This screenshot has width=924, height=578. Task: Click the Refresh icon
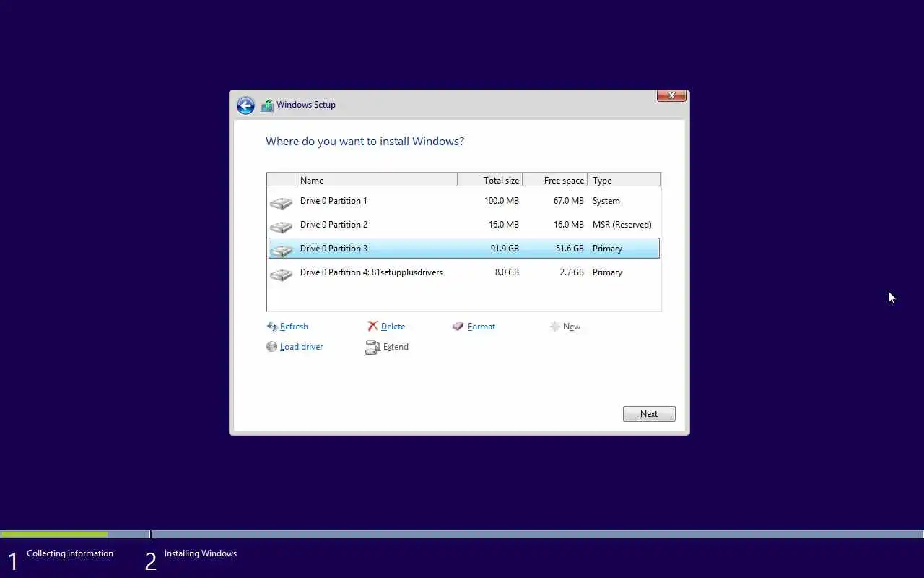[x=272, y=327]
